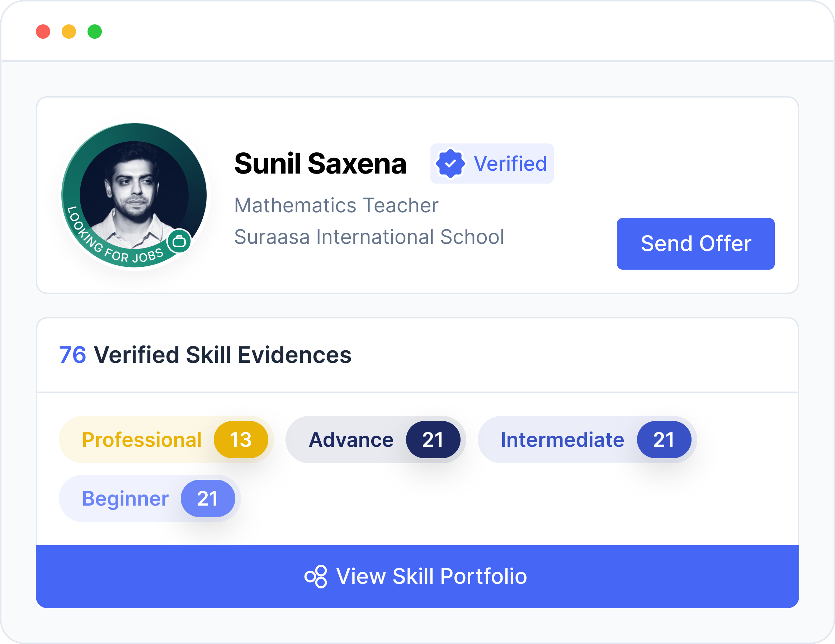The width and height of the screenshot is (835, 644).
Task: Click the red close window dot
Action: pos(43,32)
